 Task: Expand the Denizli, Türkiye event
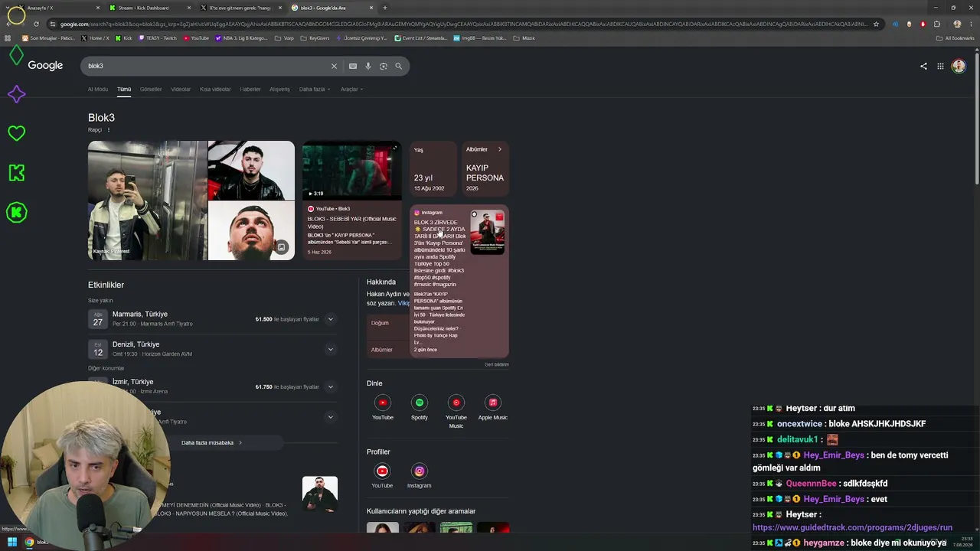coord(331,350)
